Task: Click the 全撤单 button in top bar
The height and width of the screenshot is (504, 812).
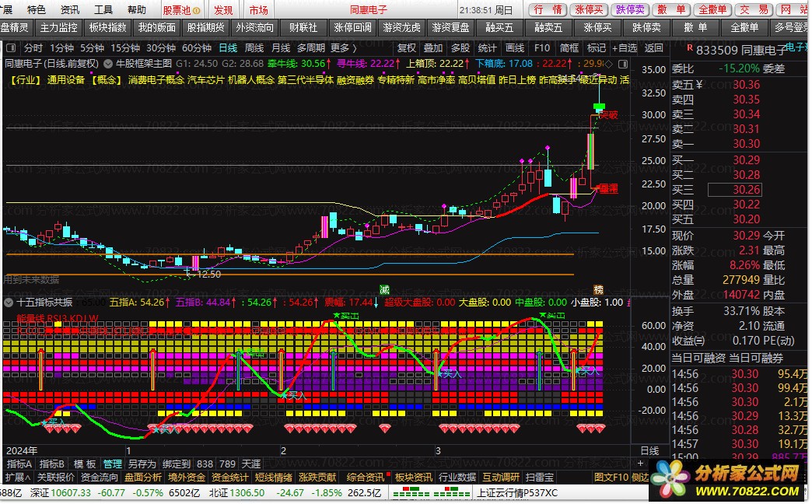Action: (712, 10)
